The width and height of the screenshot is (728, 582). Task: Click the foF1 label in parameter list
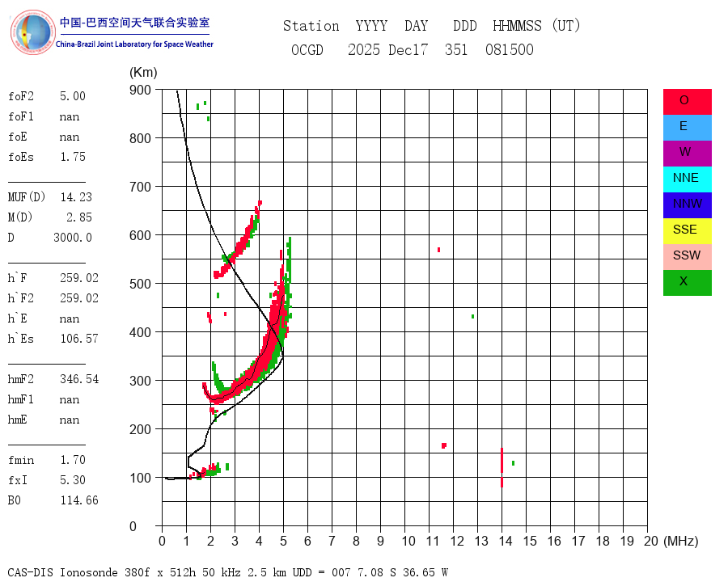[x=21, y=116]
